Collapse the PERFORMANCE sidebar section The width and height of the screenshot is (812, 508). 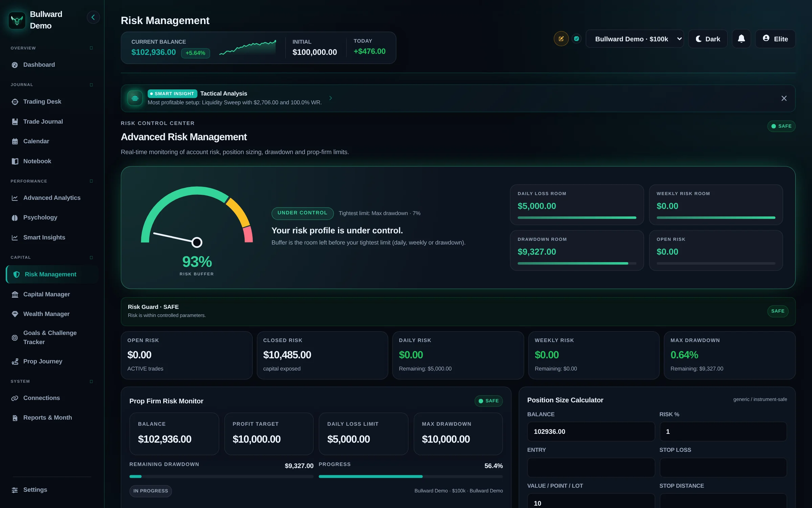[91, 181]
